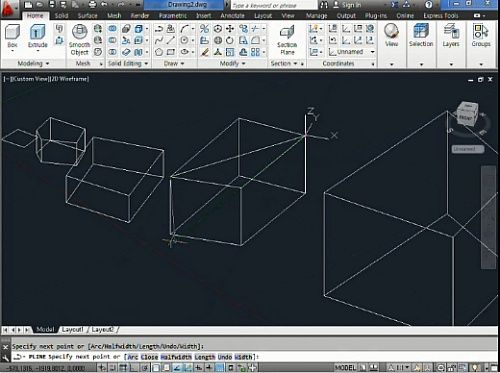Toggle Grid Display in status bar
The image size is (500, 373).
(124, 368)
